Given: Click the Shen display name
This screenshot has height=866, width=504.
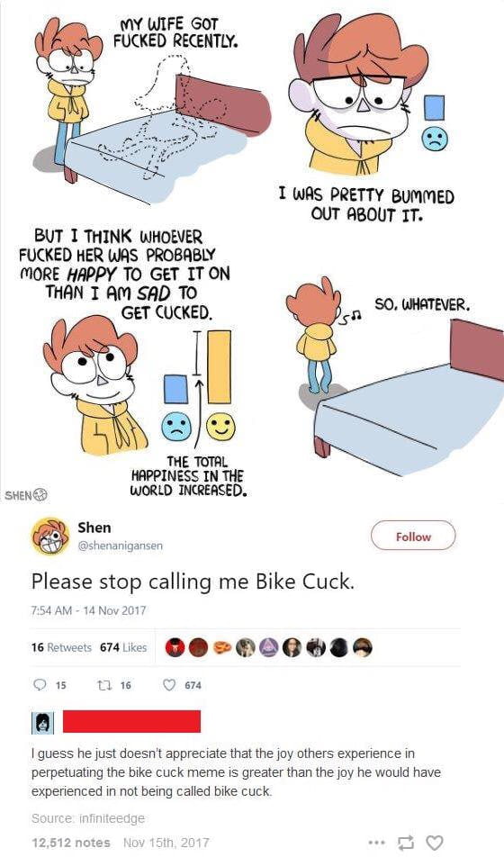Looking at the screenshot, I should coord(94,528).
